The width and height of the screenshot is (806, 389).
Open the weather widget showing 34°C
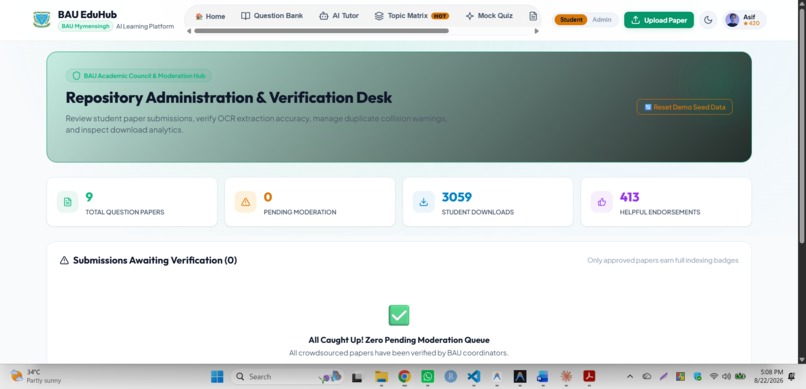[x=36, y=376]
